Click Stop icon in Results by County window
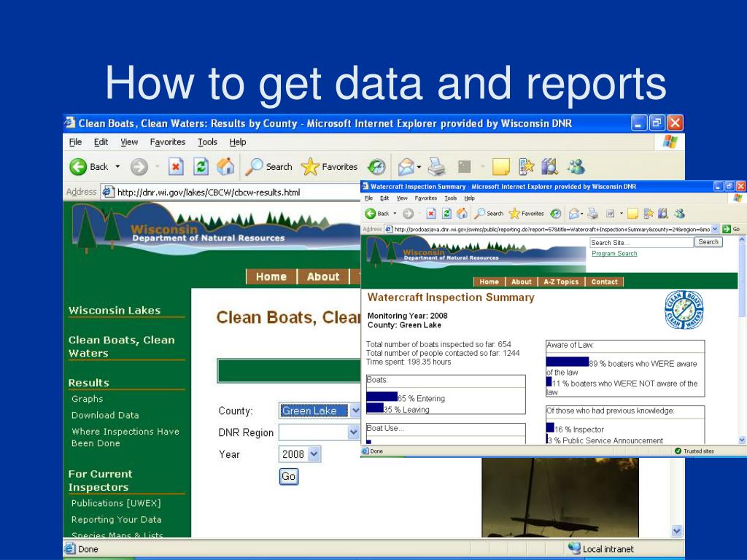 [x=176, y=167]
